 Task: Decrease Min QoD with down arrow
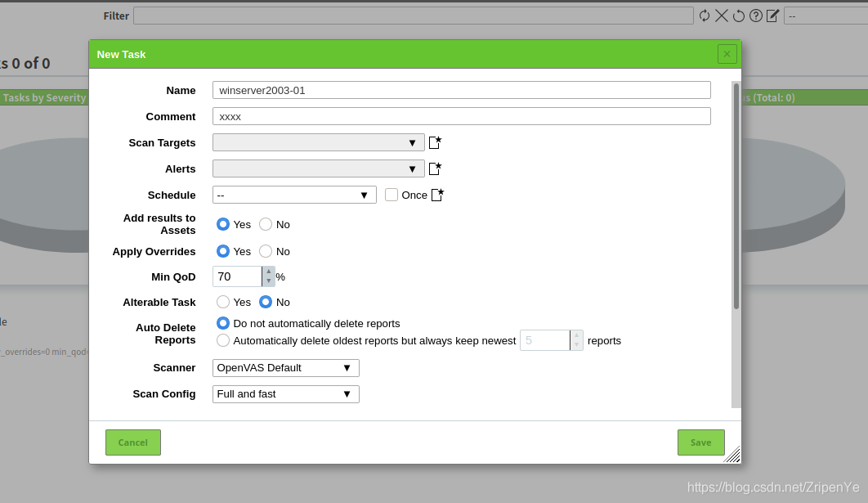click(x=268, y=281)
